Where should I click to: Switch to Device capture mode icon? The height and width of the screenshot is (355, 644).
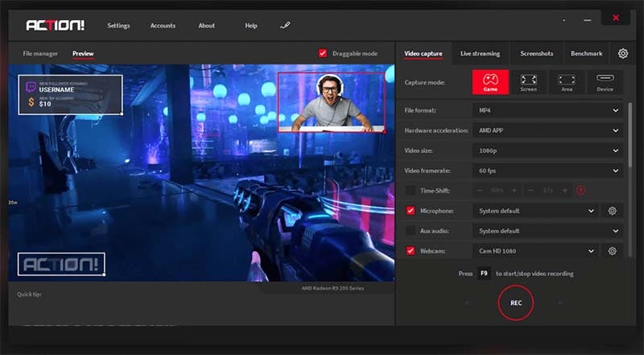point(605,82)
